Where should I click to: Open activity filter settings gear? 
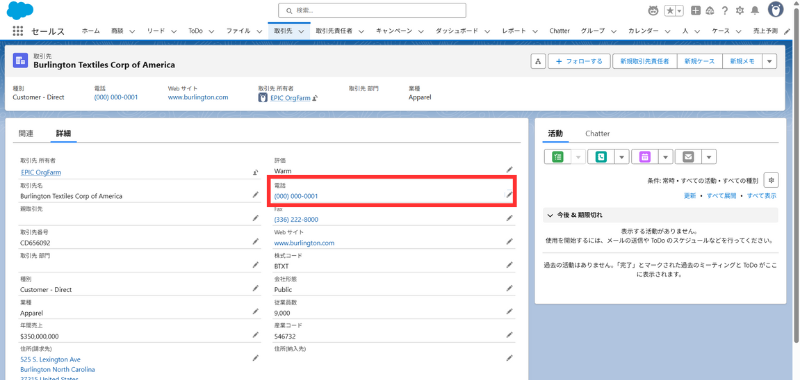pos(771,180)
